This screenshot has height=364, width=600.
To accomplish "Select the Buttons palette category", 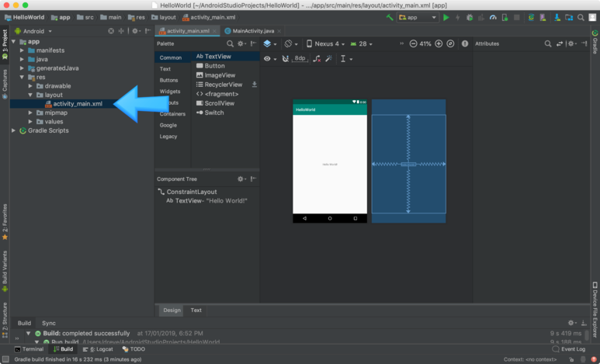I will [168, 80].
